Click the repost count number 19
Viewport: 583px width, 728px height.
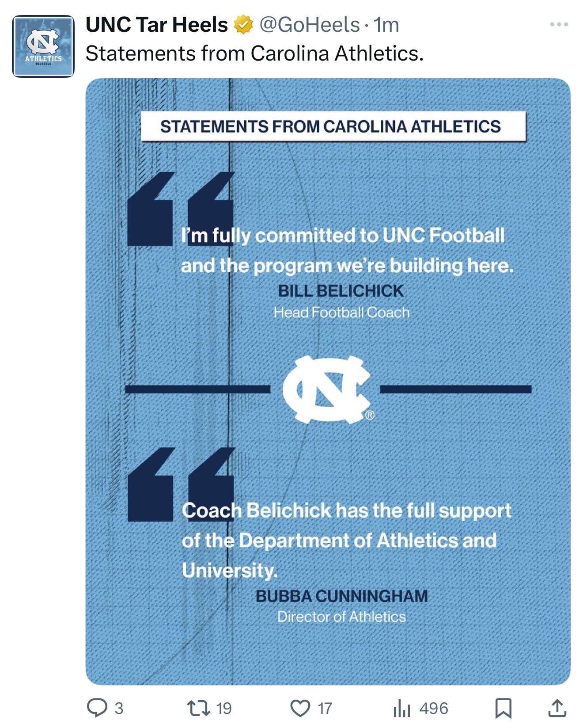pos(224,708)
